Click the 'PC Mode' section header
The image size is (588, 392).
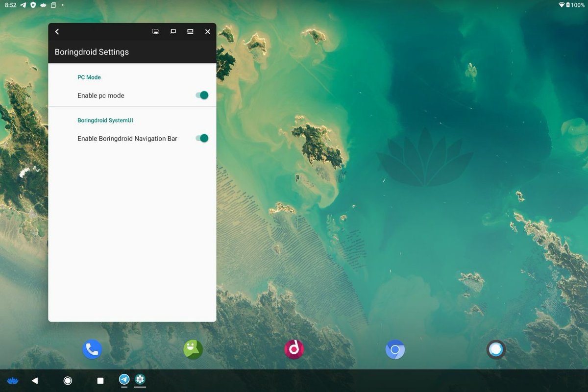[x=89, y=77]
